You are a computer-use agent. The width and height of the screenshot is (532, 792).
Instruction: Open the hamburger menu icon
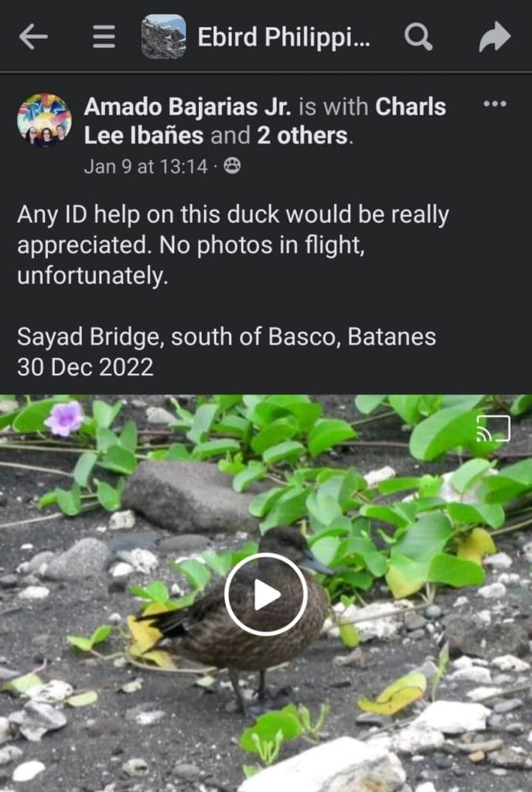[x=104, y=37]
